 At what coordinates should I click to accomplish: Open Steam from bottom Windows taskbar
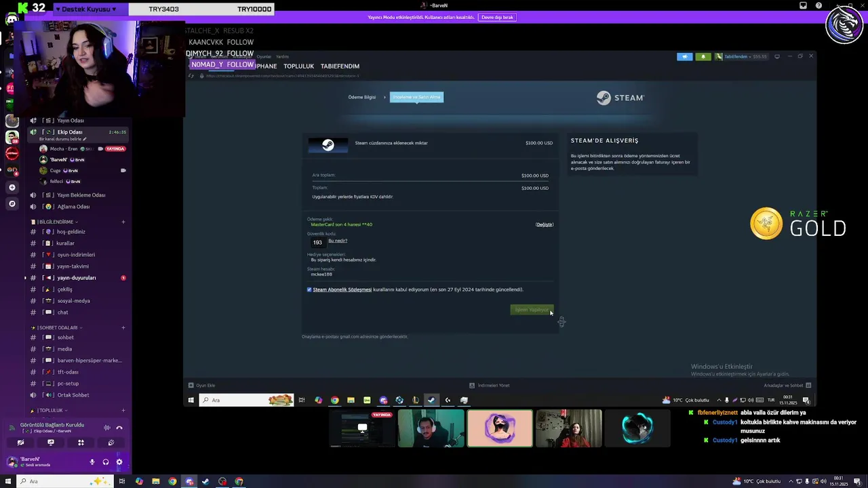205,481
